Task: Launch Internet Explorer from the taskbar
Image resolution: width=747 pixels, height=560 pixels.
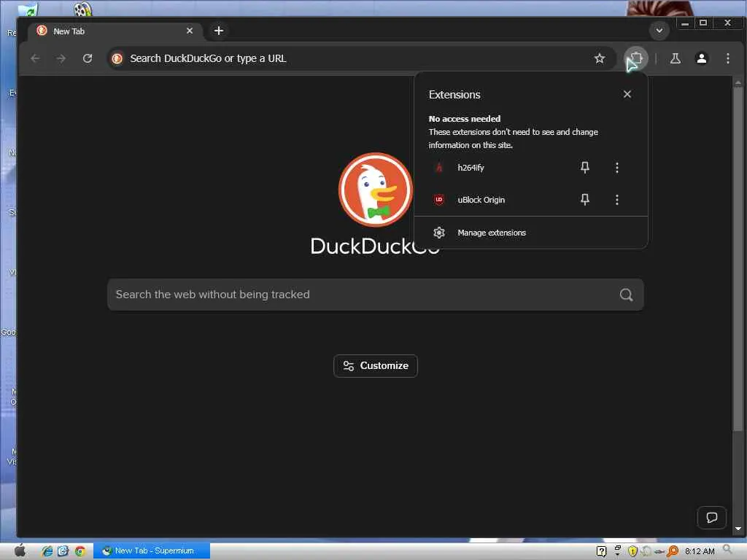Action: (47, 551)
